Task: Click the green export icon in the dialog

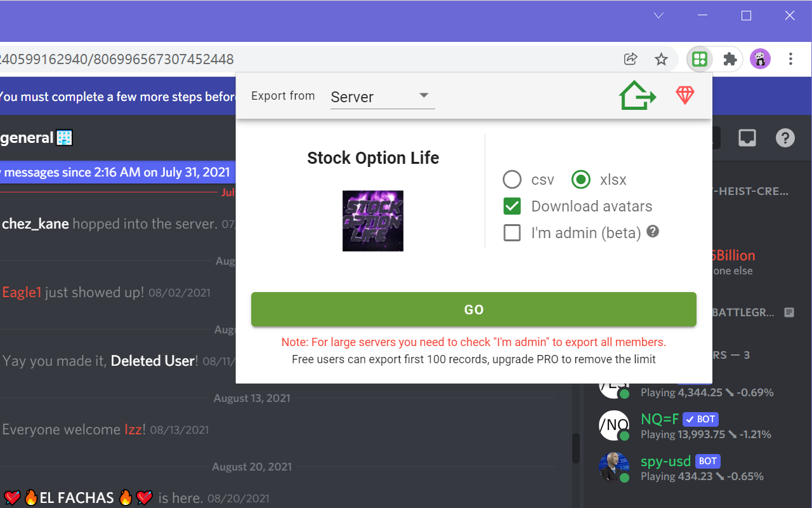Action: coord(637,95)
